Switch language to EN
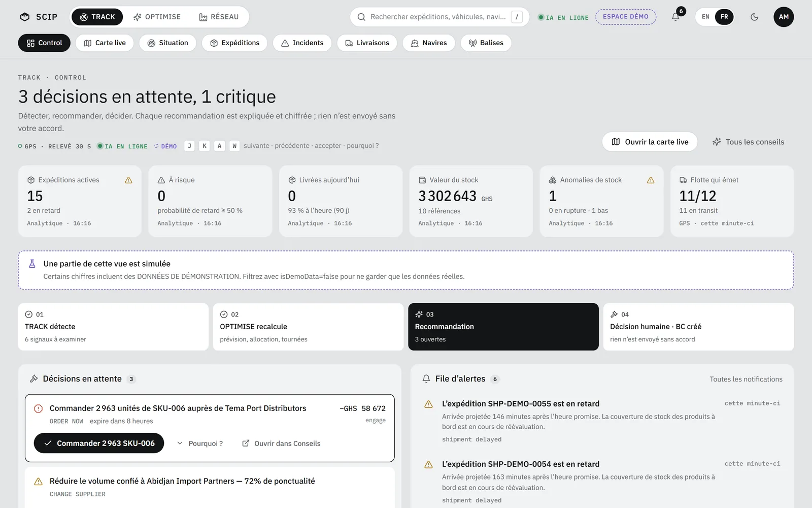The height and width of the screenshot is (508, 812). tap(705, 17)
